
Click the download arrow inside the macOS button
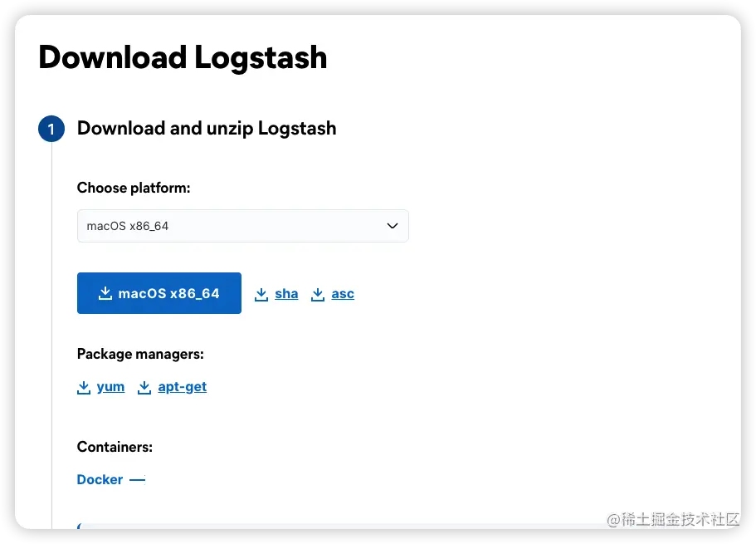[105, 292]
